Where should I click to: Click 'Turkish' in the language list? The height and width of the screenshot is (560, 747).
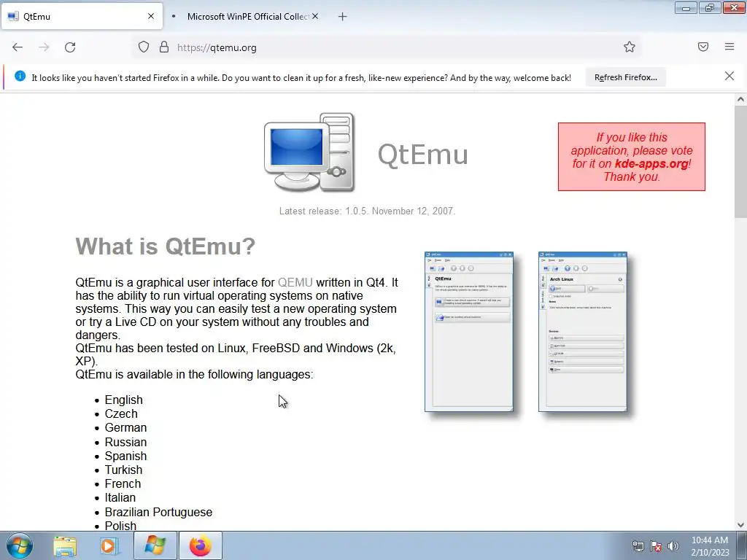point(123,470)
